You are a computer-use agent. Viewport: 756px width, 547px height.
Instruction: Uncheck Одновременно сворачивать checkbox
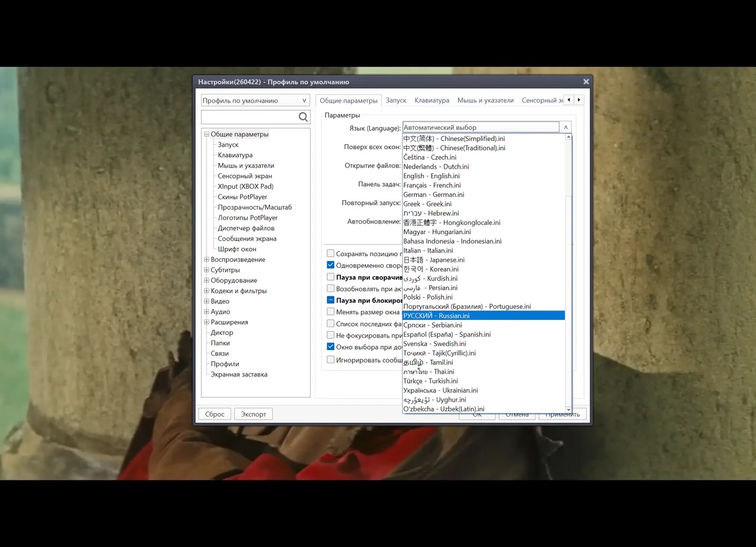pos(331,265)
